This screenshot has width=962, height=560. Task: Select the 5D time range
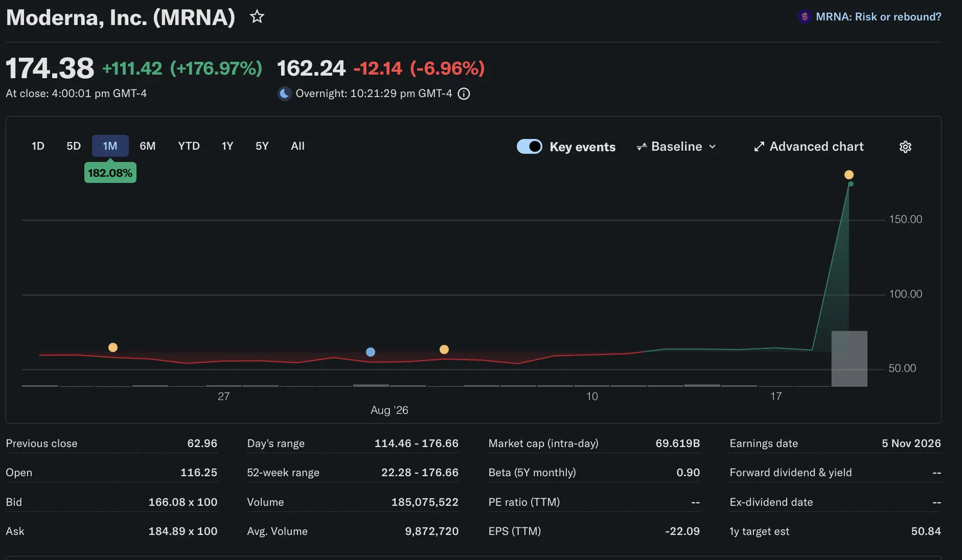74,146
